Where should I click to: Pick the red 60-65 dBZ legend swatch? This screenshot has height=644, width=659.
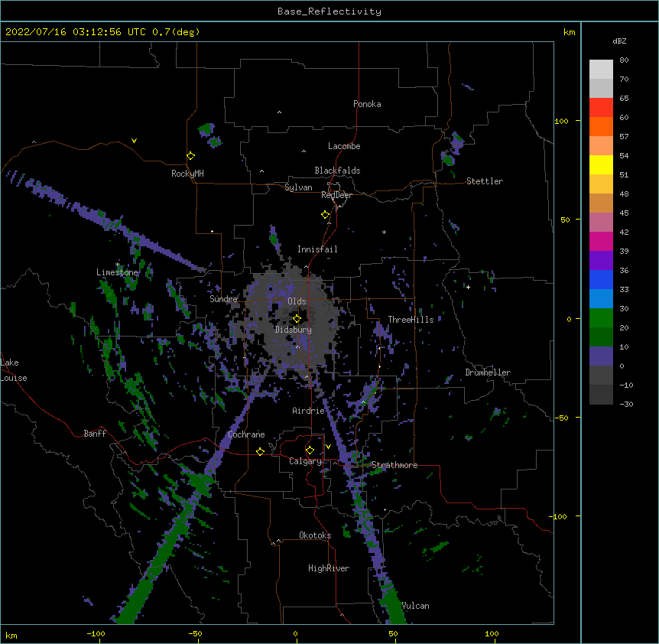coord(601,108)
